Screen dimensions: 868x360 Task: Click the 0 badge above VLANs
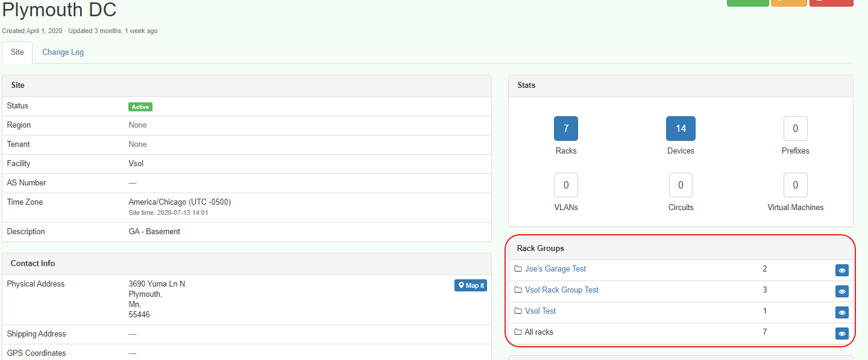click(x=566, y=185)
